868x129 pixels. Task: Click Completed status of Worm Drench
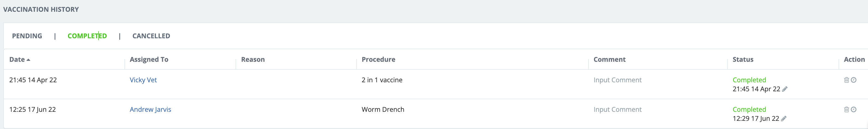pyautogui.click(x=749, y=109)
